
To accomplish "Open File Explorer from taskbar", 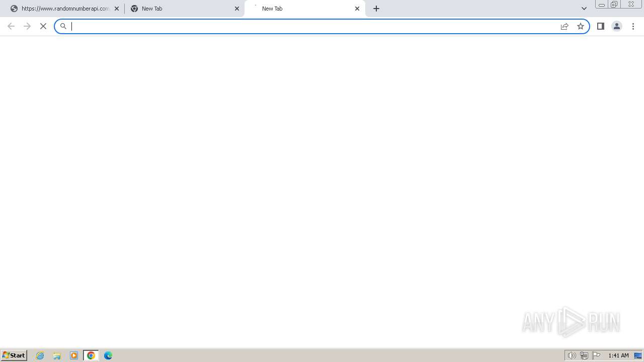I will pos(57,355).
